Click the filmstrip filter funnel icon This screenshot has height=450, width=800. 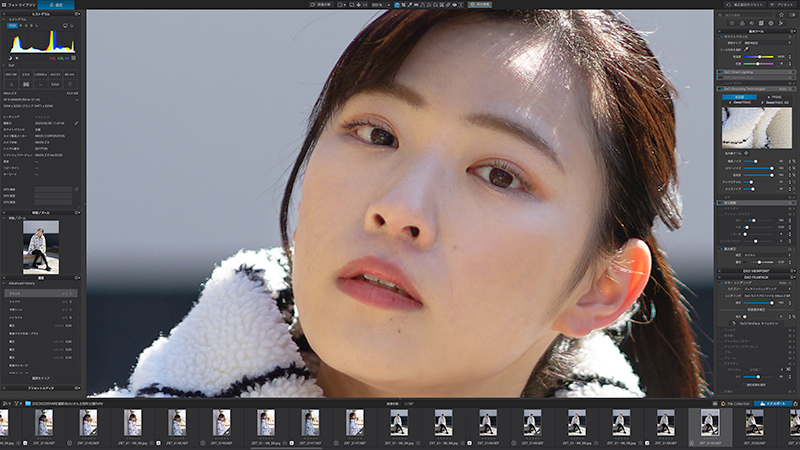coord(16,404)
